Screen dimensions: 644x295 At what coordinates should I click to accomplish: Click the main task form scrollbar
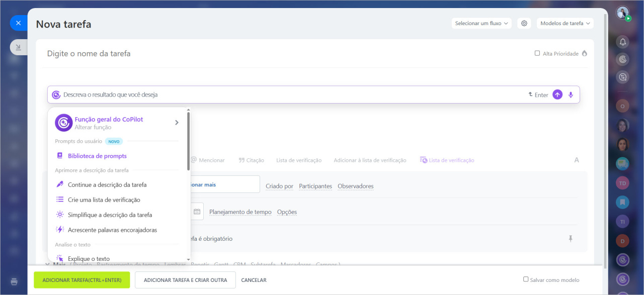(x=606, y=141)
